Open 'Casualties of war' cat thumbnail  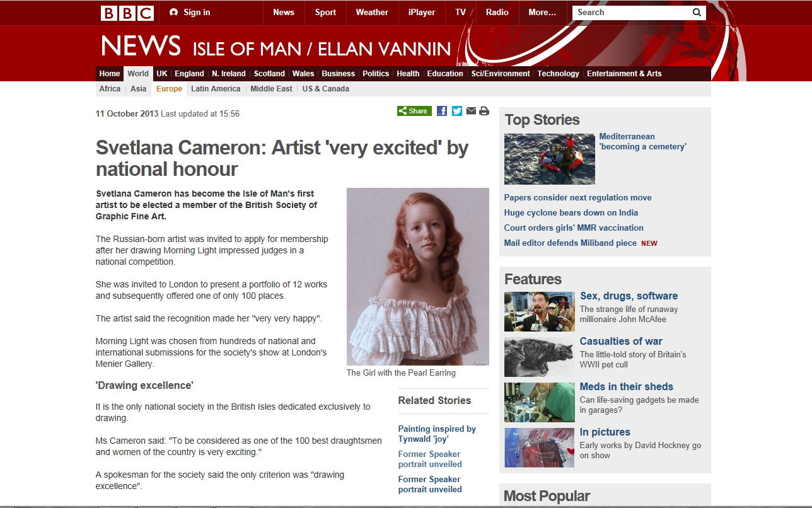pos(540,357)
